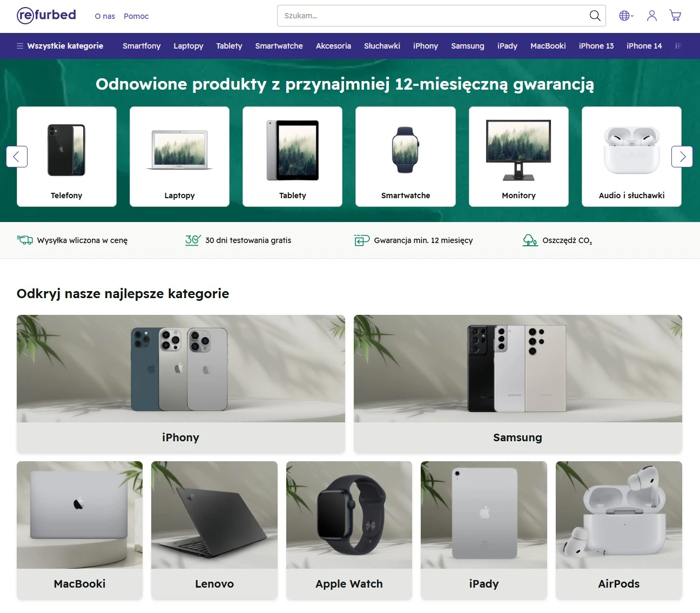Open the AirPods category tile

click(619, 530)
